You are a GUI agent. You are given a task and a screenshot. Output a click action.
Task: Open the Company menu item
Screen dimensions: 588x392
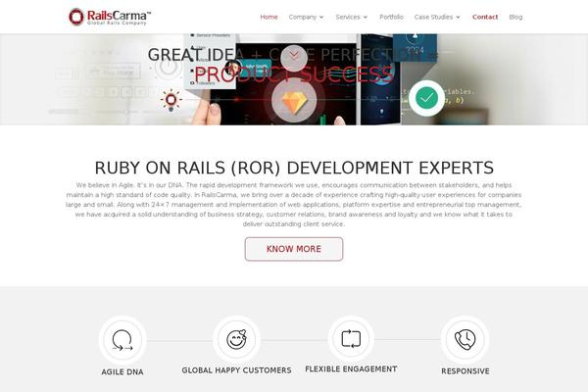(x=303, y=17)
